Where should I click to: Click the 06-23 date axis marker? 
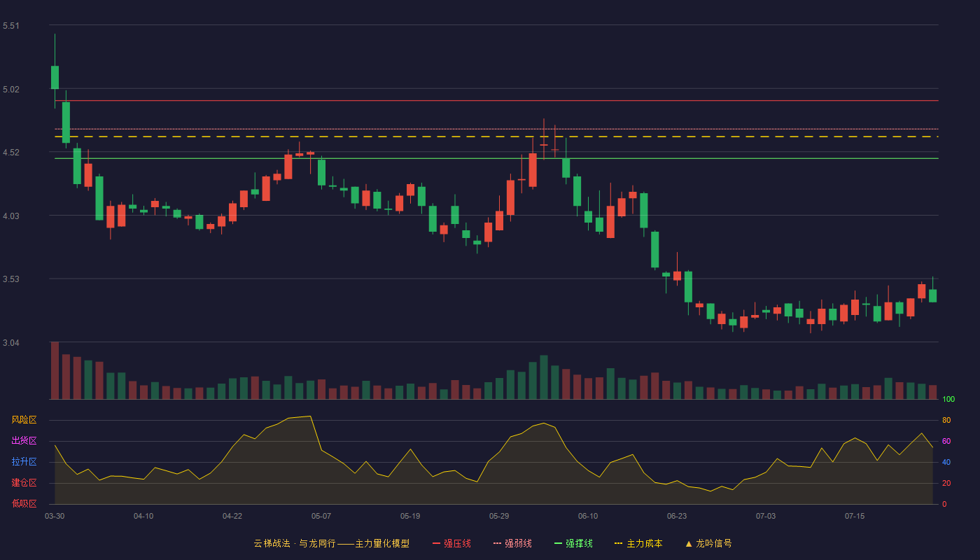pyautogui.click(x=677, y=516)
